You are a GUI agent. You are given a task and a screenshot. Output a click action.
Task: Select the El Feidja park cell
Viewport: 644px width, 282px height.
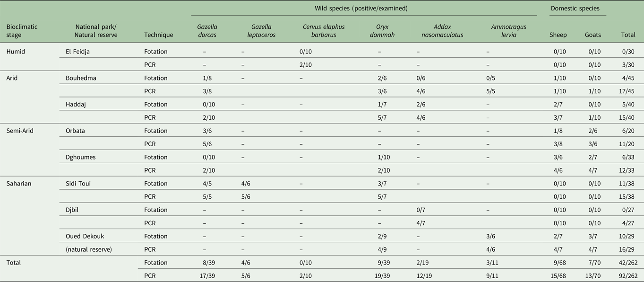(x=77, y=52)
